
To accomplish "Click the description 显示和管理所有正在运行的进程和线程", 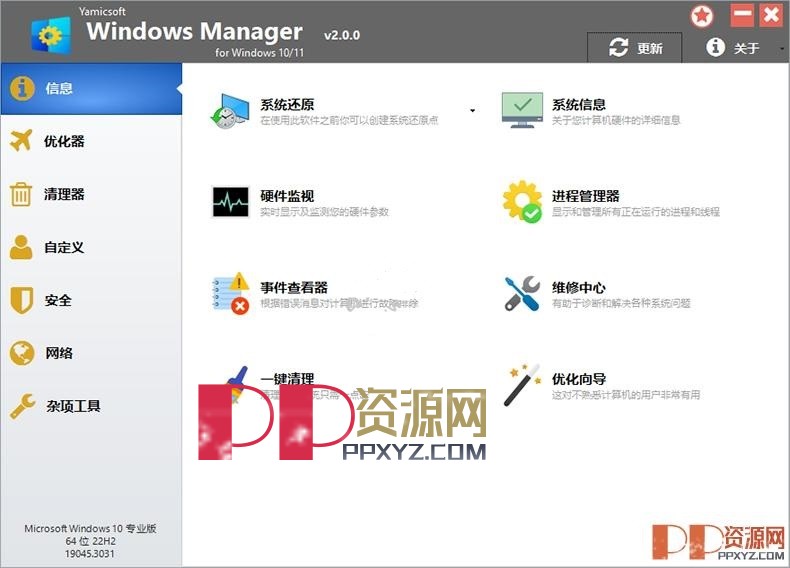I will pos(636,212).
